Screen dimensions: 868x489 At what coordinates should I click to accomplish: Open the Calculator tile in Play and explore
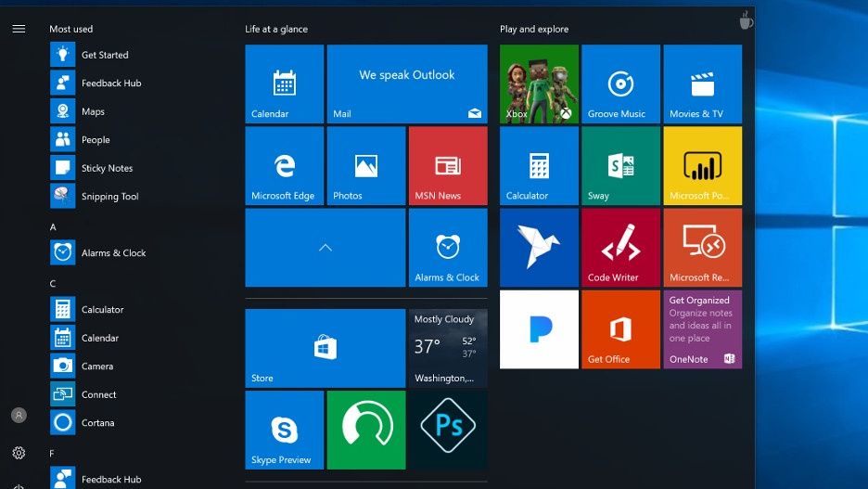539,165
